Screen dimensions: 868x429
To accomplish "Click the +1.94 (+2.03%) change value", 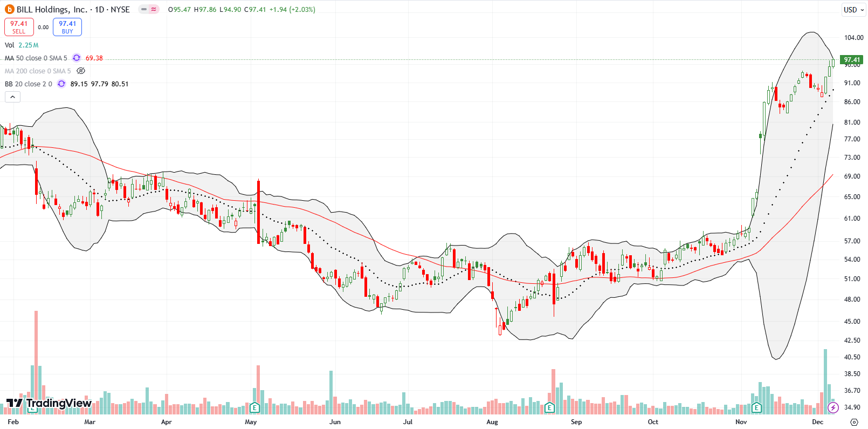I will pos(292,10).
